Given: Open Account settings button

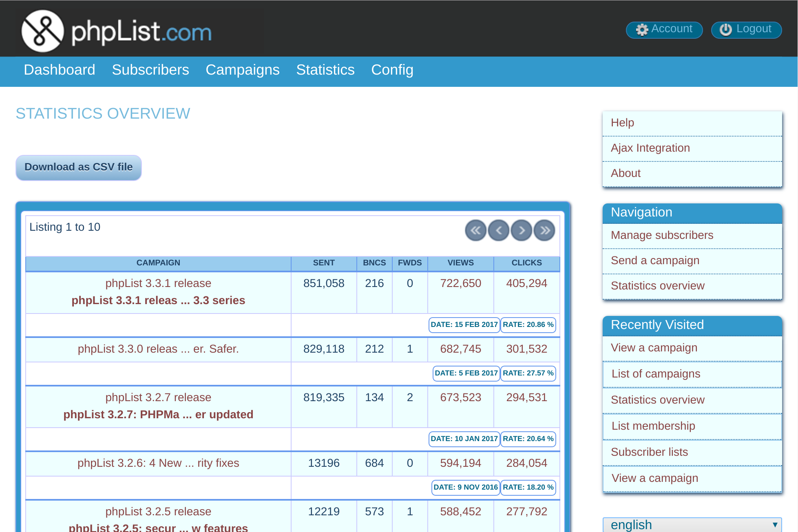Looking at the screenshot, I should [x=664, y=30].
